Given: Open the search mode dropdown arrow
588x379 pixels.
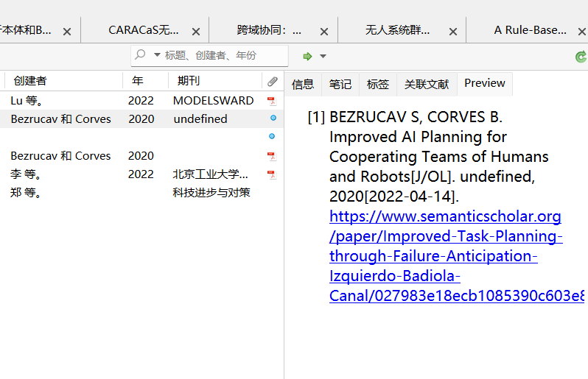Looking at the screenshot, I should (157, 55).
